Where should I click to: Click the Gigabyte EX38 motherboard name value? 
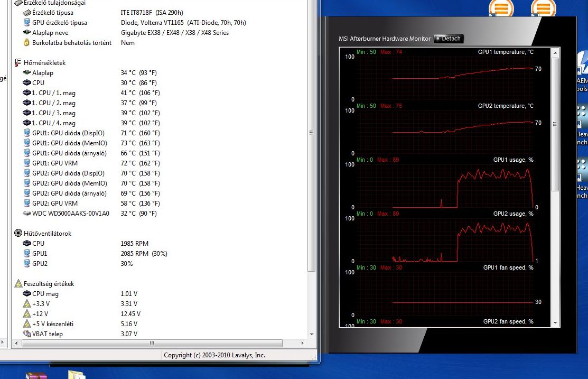tap(175, 33)
